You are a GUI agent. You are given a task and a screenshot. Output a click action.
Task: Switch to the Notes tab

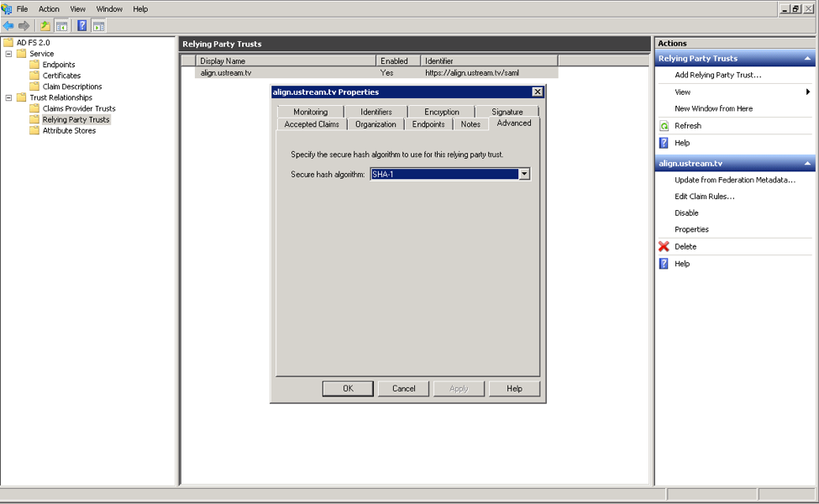(x=470, y=124)
